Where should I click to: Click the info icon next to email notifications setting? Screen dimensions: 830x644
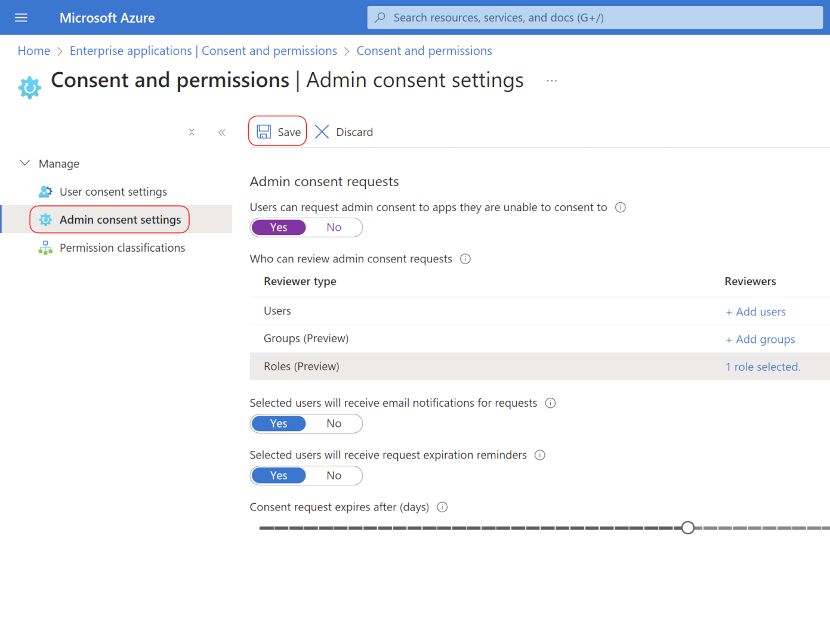[550, 402]
